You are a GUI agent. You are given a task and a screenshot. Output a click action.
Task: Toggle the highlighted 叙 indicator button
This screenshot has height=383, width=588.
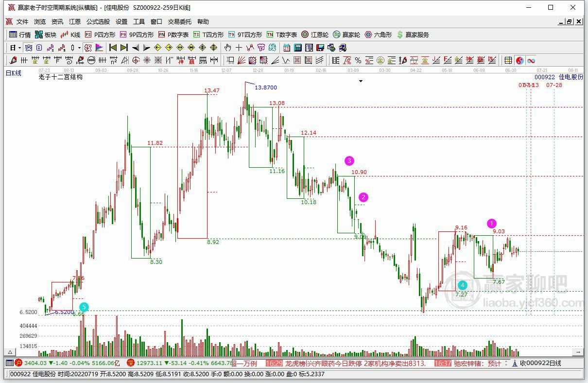pyautogui.click(x=87, y=48)
